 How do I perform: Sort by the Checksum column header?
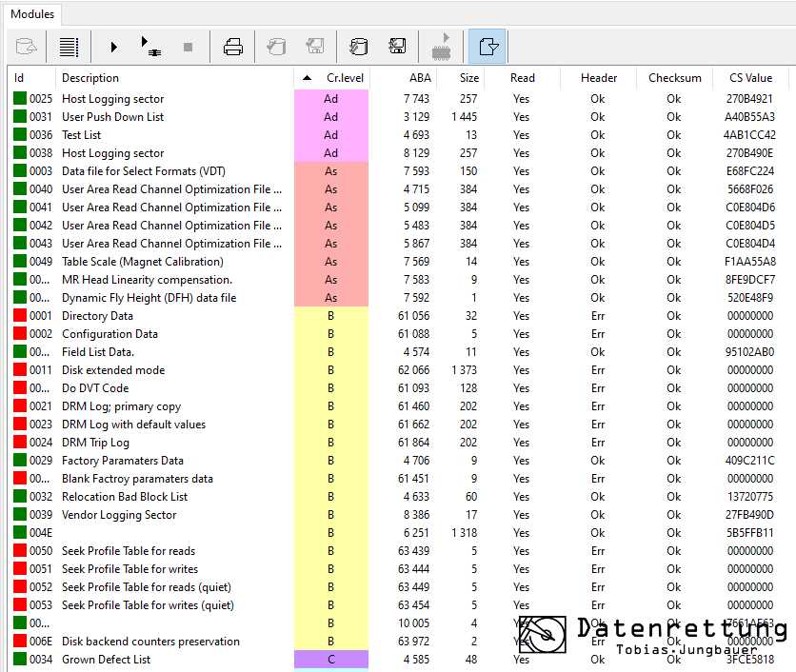(675, 78)
